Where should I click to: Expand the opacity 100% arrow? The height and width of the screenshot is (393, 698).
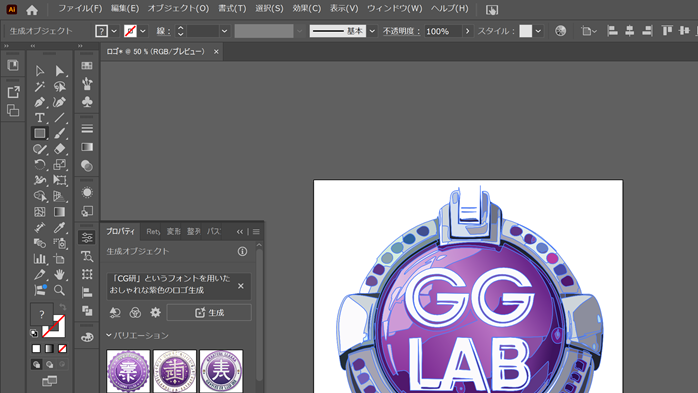(x=467, y=31)
